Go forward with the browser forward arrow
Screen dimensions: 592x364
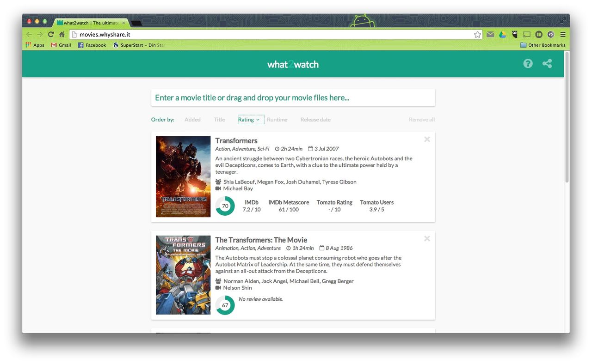pyautogui.click(x=40, y=34)
